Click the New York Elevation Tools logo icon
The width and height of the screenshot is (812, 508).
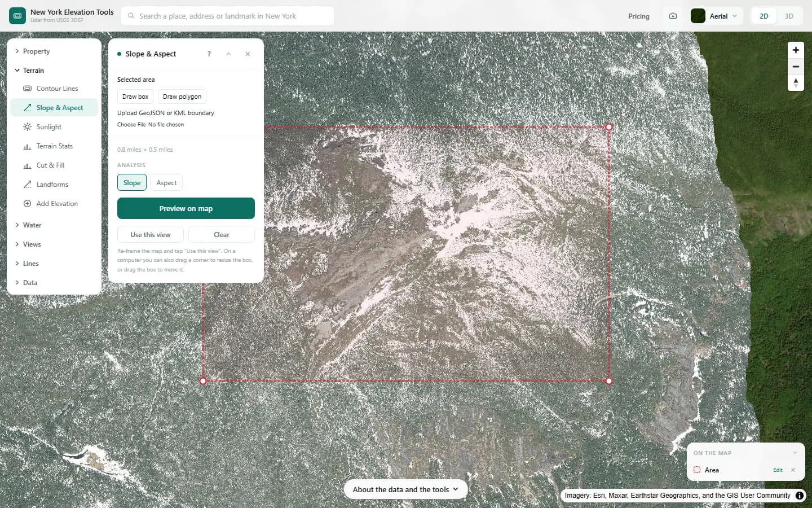[x=17, y=16]
